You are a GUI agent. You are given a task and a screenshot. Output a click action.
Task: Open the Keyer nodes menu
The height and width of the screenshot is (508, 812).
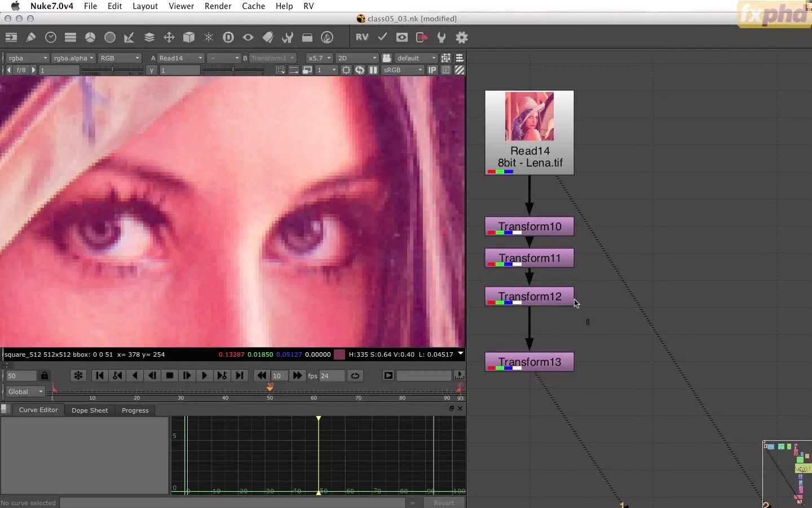[129, 37]
